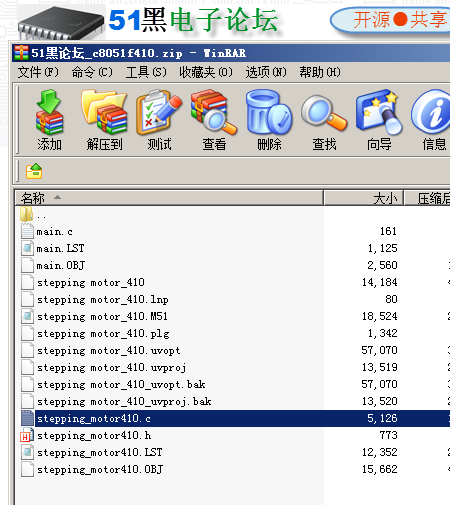This screenshot has width=450, height=505.
Task: Go up one folder level icon
Action: tap(34, 171)
